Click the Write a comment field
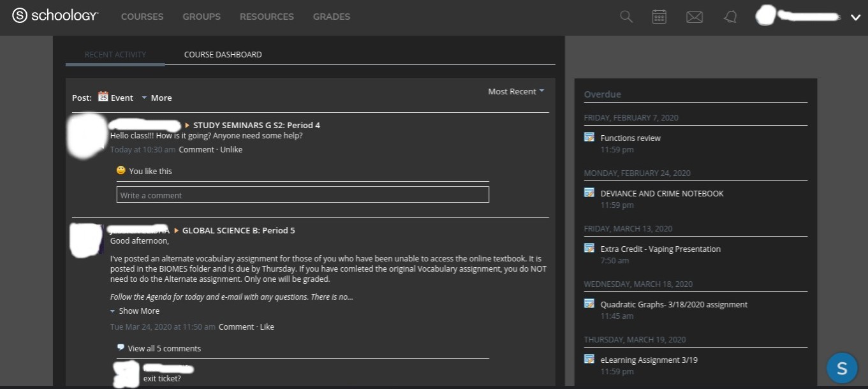Viewport: 868px width, 389px height. pyautogui.click(x=302, y=194)
